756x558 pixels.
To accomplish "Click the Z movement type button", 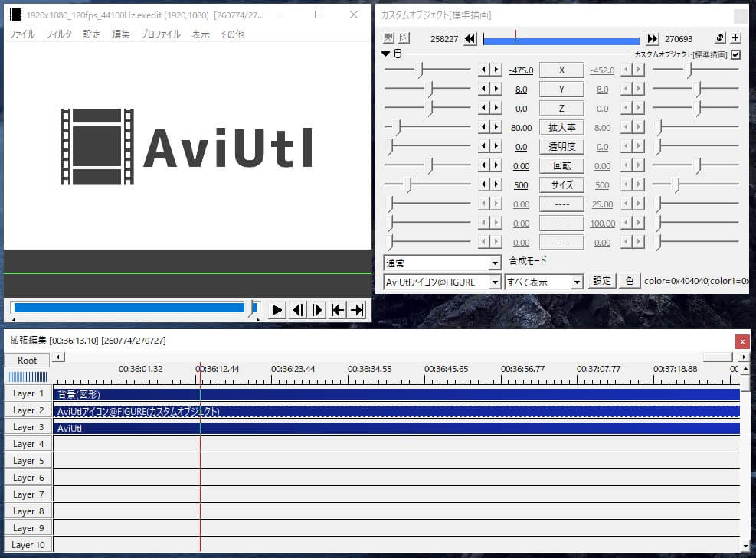I will click(x=561, y=109).
